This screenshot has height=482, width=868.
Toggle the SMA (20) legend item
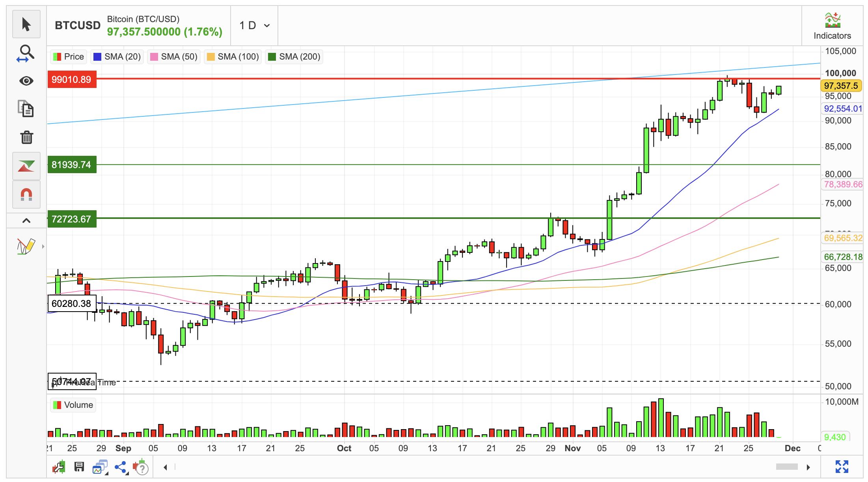[x=117, y=57]
